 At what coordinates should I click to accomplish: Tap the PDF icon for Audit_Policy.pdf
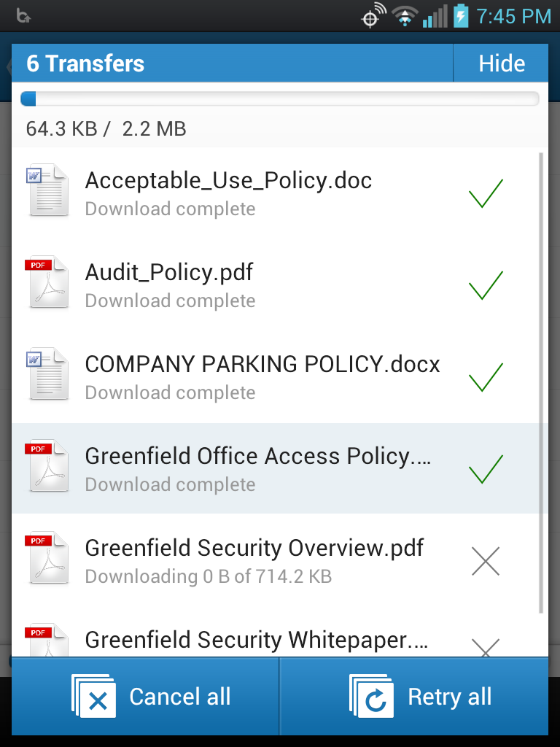(x=47, y=282)
